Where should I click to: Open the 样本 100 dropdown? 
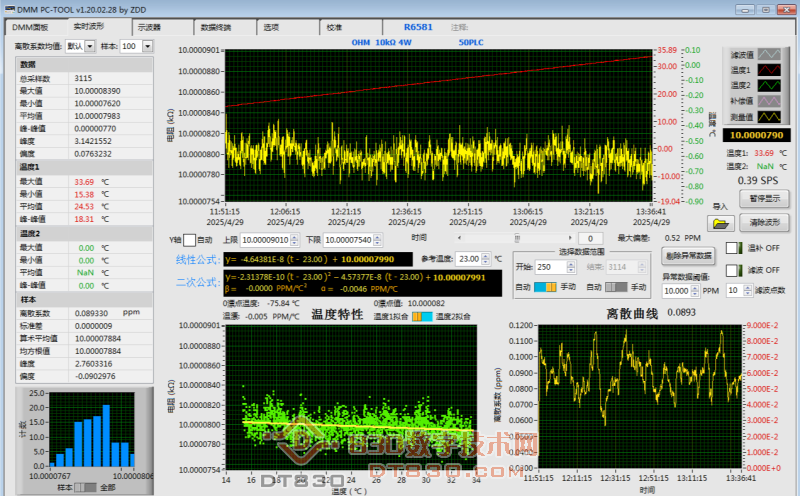coord(147,46)
